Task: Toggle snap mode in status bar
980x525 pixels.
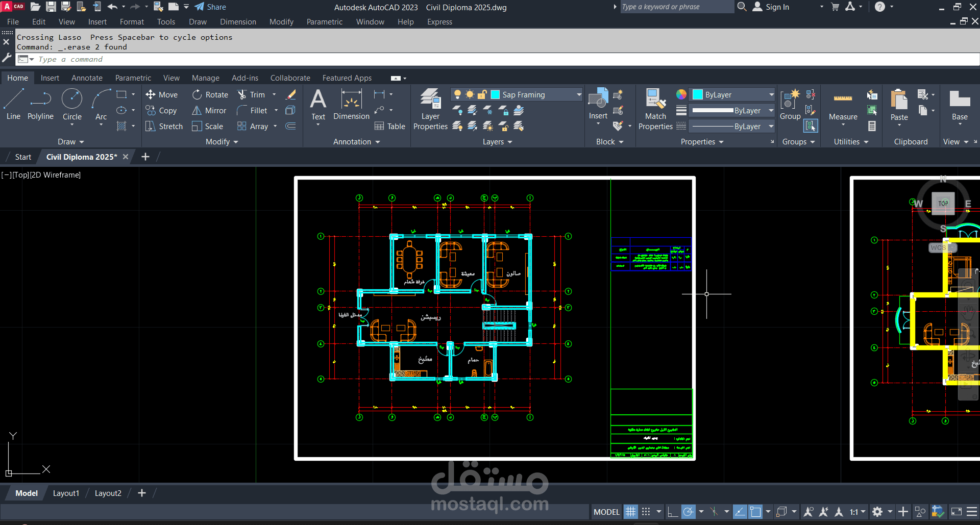Action: (x=646, y=512)
